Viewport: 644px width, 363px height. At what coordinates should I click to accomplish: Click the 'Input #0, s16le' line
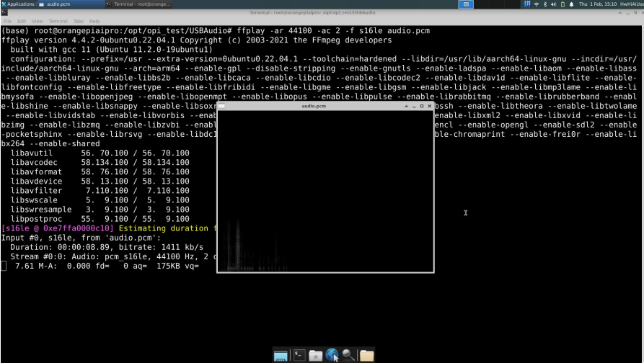[x=81, y=238]
